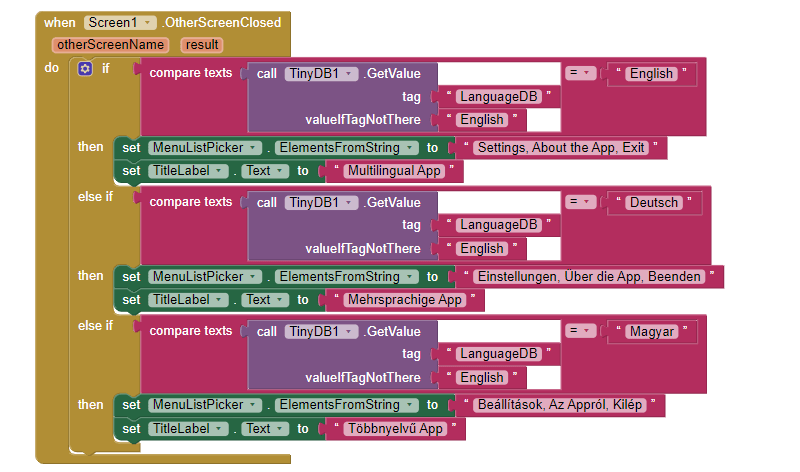Open equals operator dropdown beside Magyar

coord(581,331)
